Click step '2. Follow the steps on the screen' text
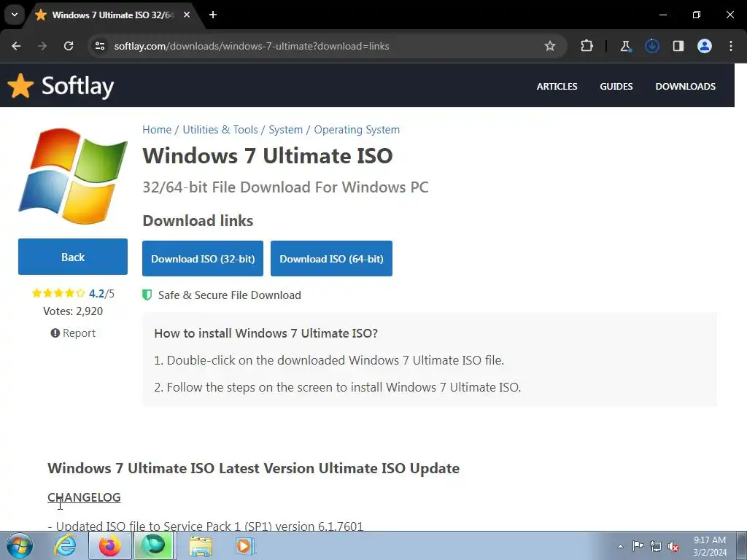This screenshot has width=747, height=560. point(337,387)
